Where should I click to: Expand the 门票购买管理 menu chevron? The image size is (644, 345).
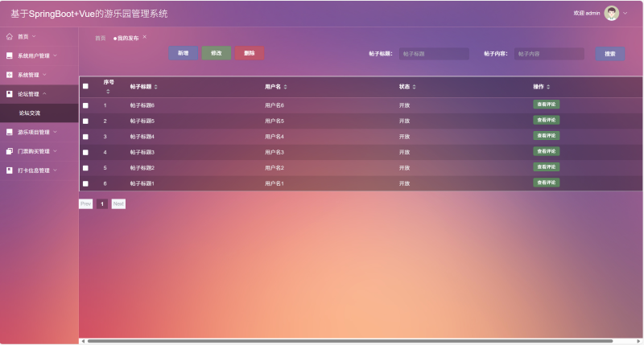(55, 151)
